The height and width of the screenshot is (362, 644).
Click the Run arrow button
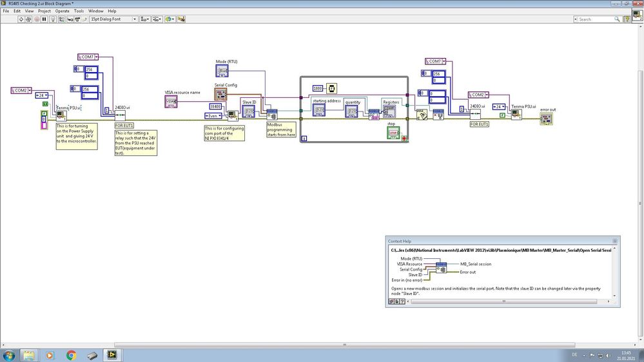[x=21, y=19]
